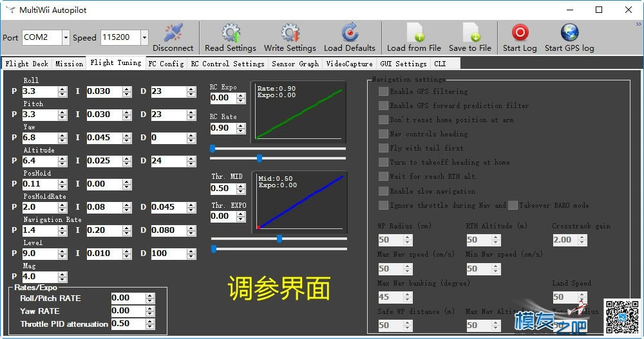This screenshot has height=339, width=644.
Task: Enable slow navigation checkbox
Action: tap(383, 191)
